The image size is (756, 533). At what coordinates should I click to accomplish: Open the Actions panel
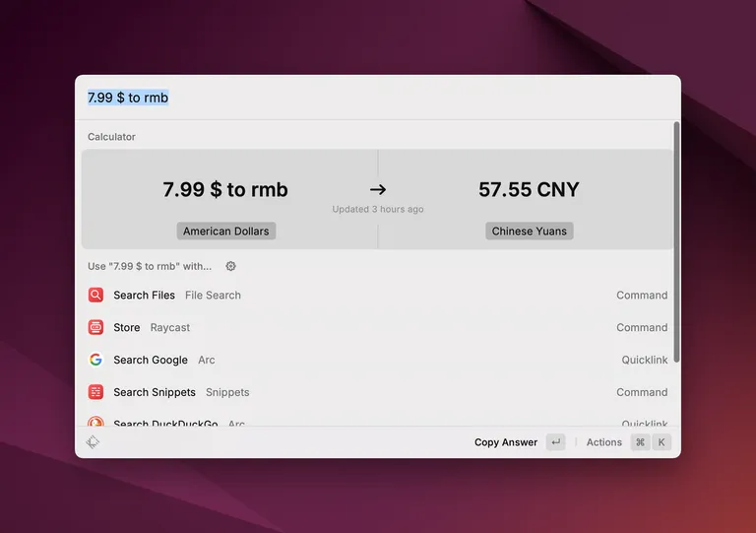coord(603,442)
